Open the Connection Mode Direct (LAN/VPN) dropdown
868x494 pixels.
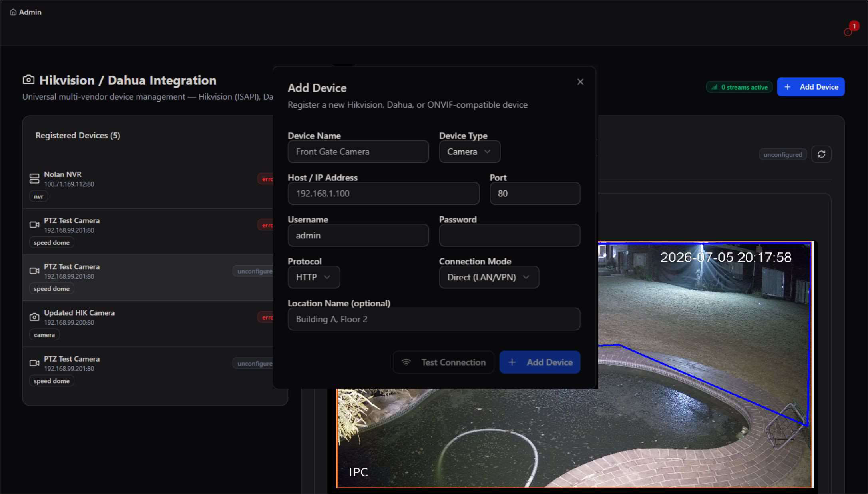pyautogui.click(x=489, y=277)
